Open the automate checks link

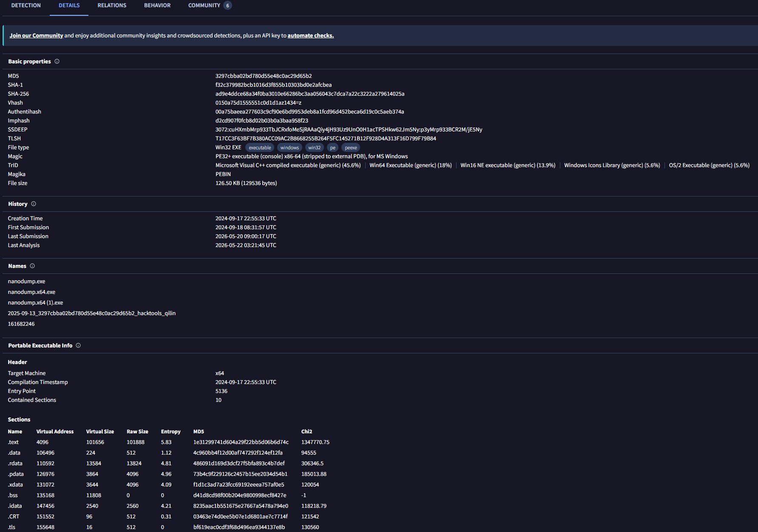311,36
